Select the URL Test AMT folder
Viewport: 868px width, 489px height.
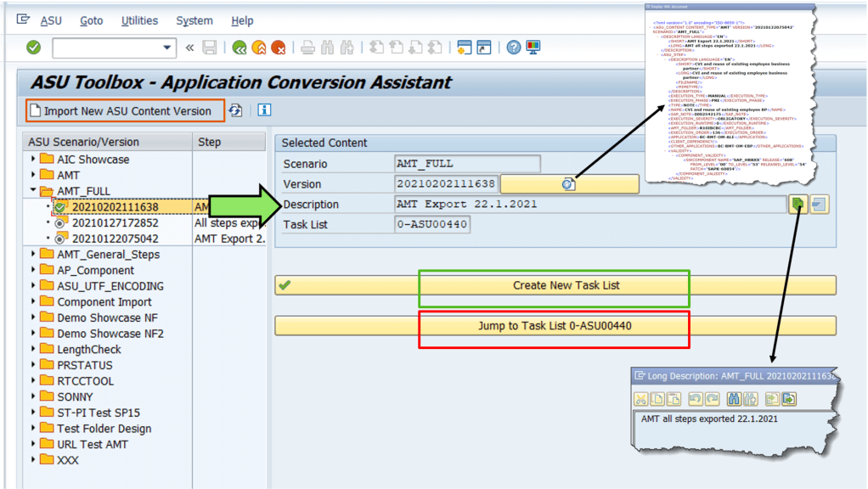click(x=93, y=444)
